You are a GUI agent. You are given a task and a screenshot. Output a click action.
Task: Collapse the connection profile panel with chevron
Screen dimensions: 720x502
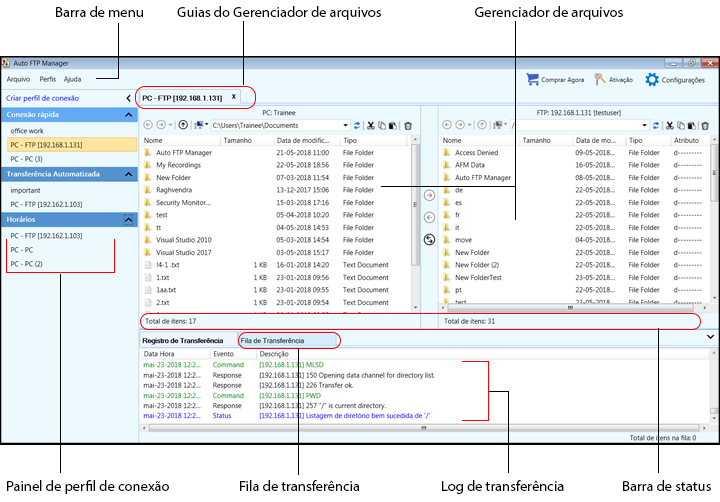point(127,98)
